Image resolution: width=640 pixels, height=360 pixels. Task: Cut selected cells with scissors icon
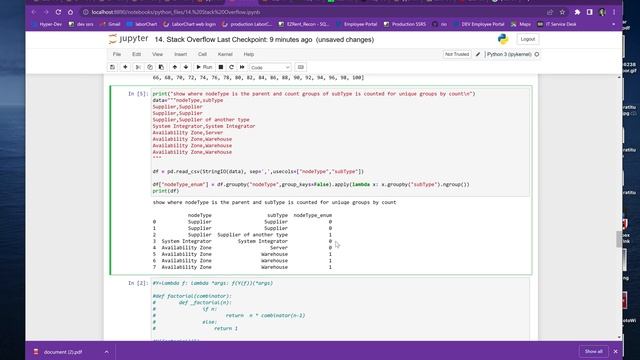[x=138, y=67]
